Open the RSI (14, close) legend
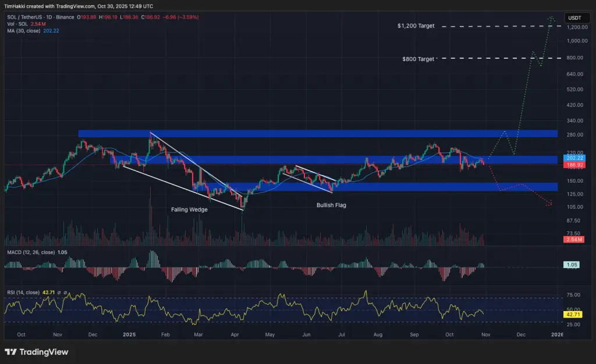This screenshot has height=364, width=596. click(23, 292)
